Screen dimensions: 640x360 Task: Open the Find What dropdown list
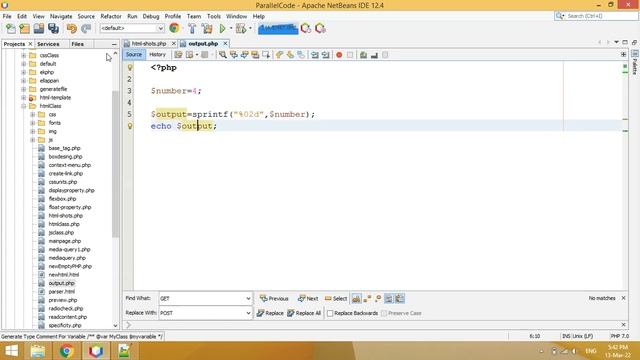[x=248, y=299]
